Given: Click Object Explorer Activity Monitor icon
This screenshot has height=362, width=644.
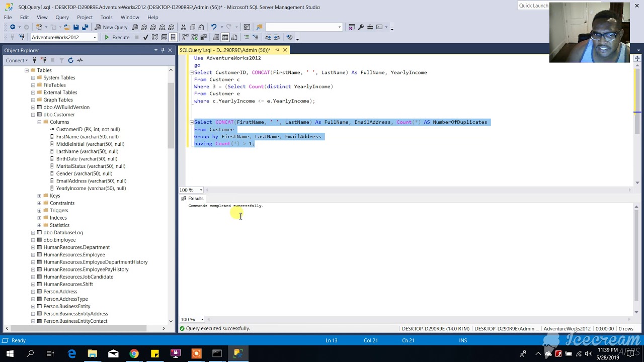Looking at the screenshot, I should coord(79,60).
